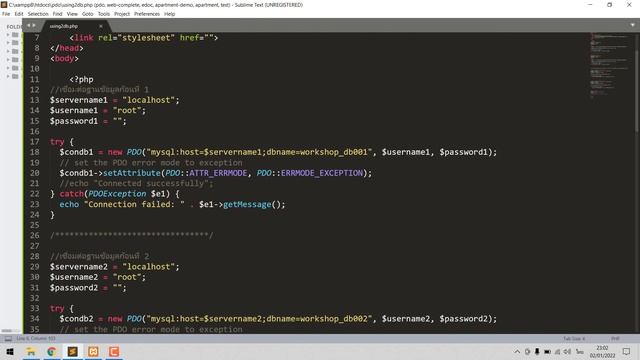Click the $password2 assignment line
640x360 pixels.
[x=88, y=288]
